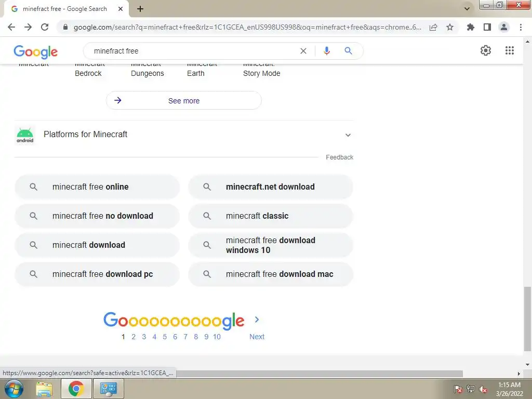Screen dimensions: 532x399
Task: Click the vertical scrollbar thumb
Action: (527, 319)
